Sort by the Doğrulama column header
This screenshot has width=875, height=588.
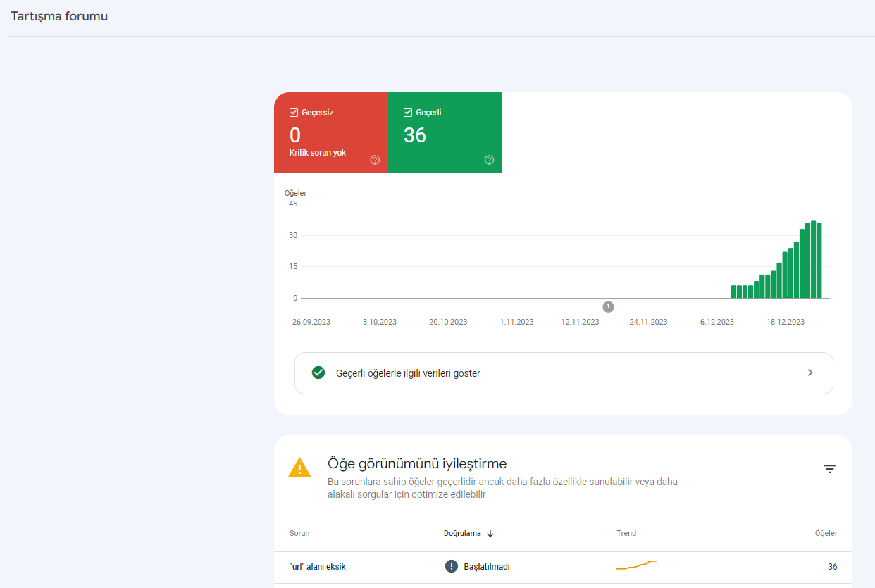pos(468,533)
